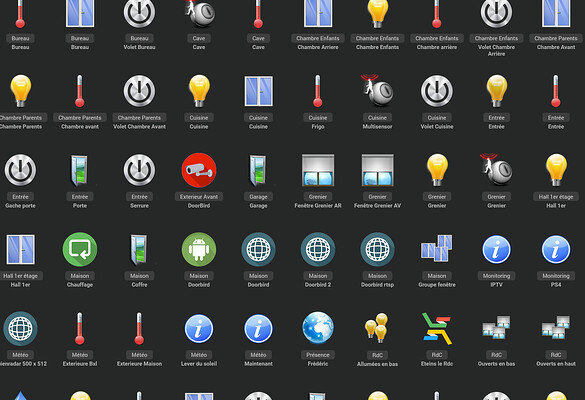Open Chambre arrière thermometer in Chambre Enfants
The image size is (585, 400).
437,14
